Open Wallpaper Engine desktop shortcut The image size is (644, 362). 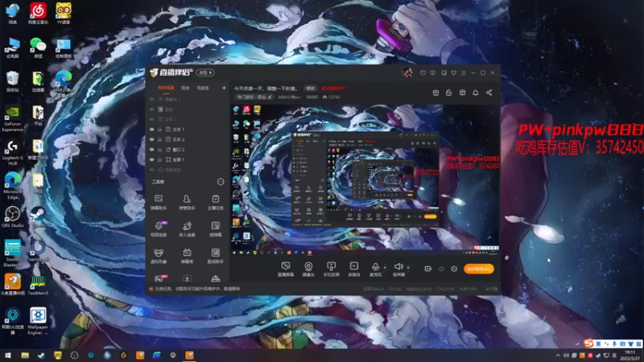pyautogui.click(x=38, y=321)
